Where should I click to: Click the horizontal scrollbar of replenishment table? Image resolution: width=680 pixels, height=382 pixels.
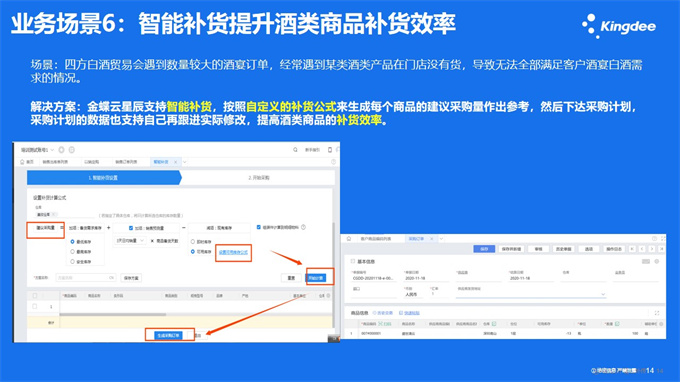coord(113,315)
